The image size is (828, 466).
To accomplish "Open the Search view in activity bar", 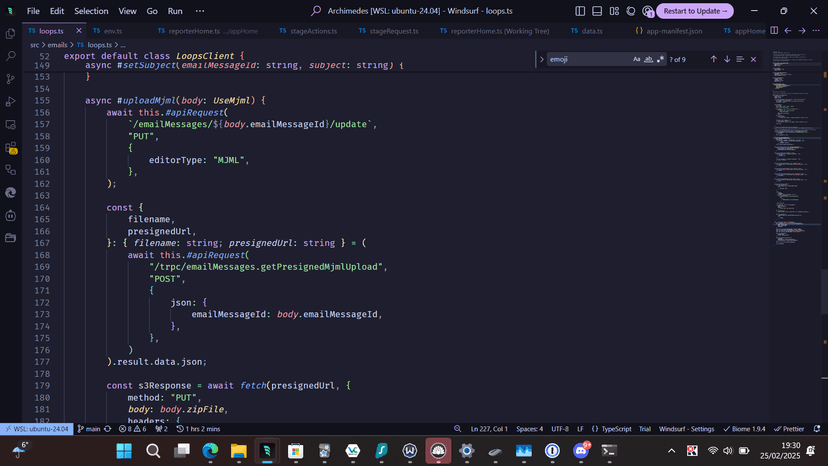I will tap(11, 55).
